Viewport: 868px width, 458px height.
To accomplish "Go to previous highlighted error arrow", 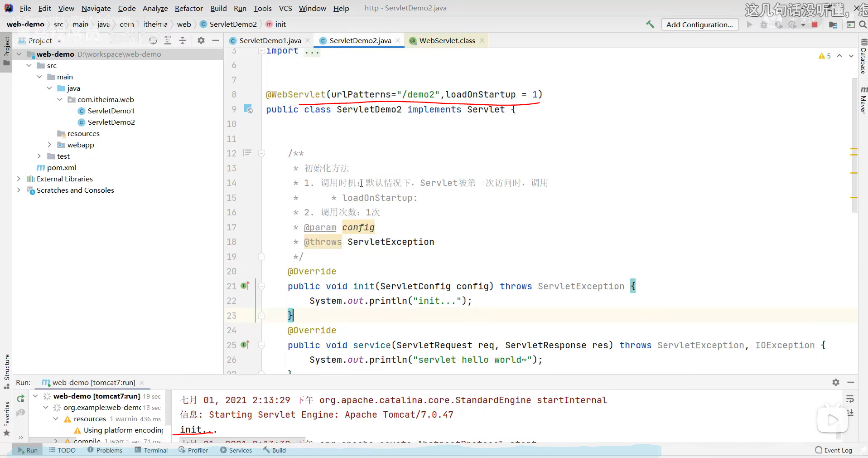I will pos(839,56).
